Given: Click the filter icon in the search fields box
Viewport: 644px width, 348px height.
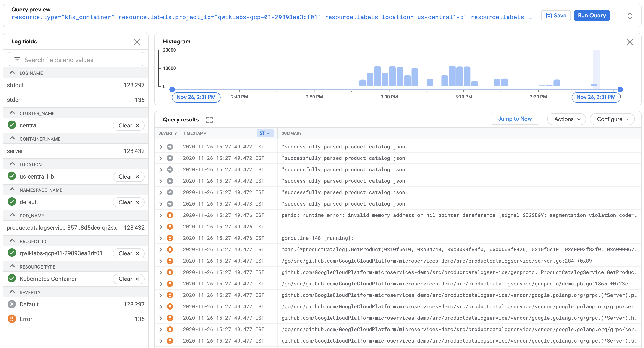Looking at the screenshot, I should [x=17, y=59].
